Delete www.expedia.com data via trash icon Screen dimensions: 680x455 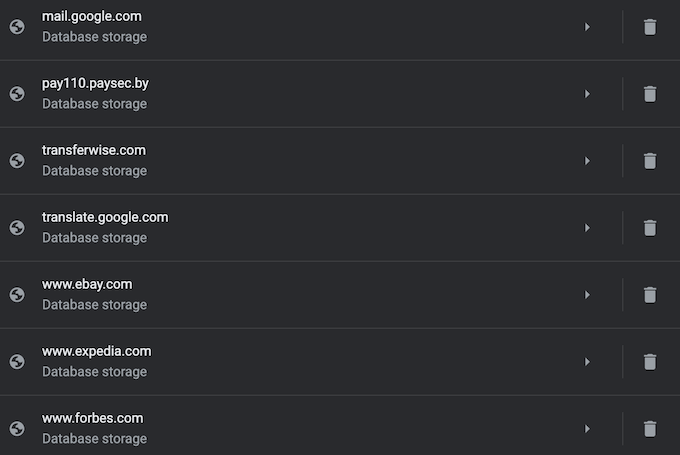[x=650, y=362]
